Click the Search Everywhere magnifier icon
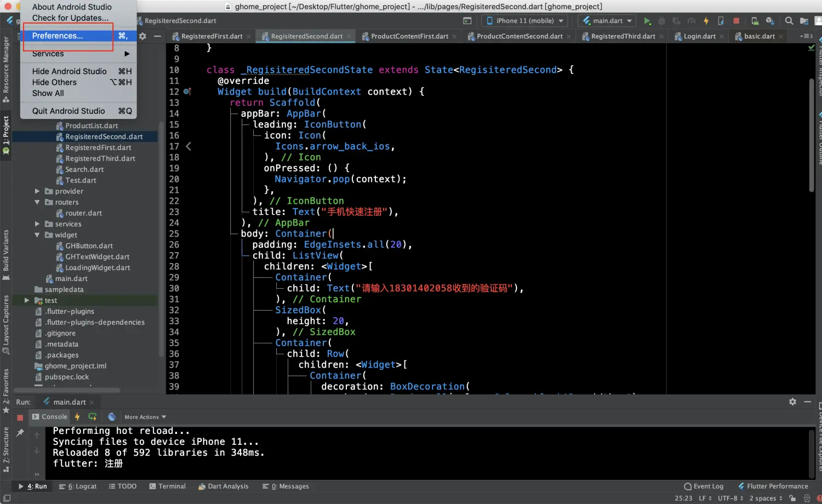822x504 pixels. click(x=789, y=21)
